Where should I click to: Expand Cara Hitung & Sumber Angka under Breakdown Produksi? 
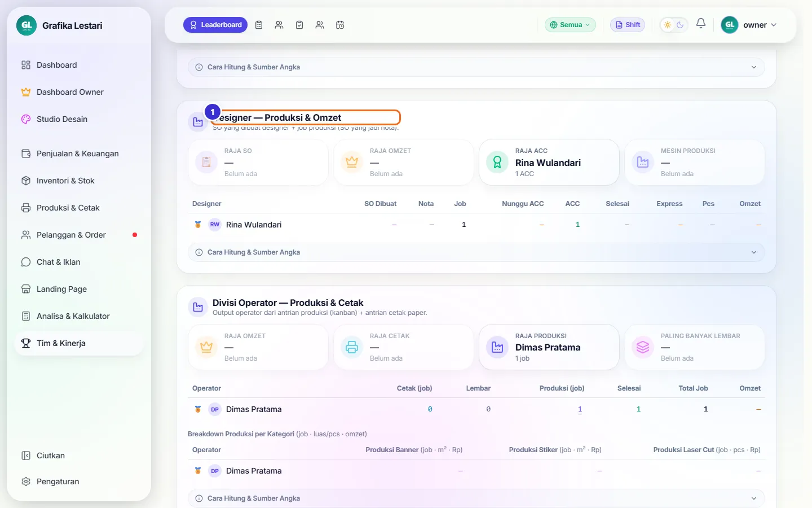[476, 498]
